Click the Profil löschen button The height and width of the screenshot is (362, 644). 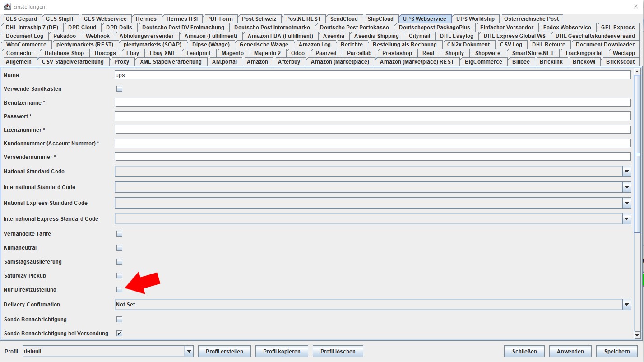tap(338, 352)
